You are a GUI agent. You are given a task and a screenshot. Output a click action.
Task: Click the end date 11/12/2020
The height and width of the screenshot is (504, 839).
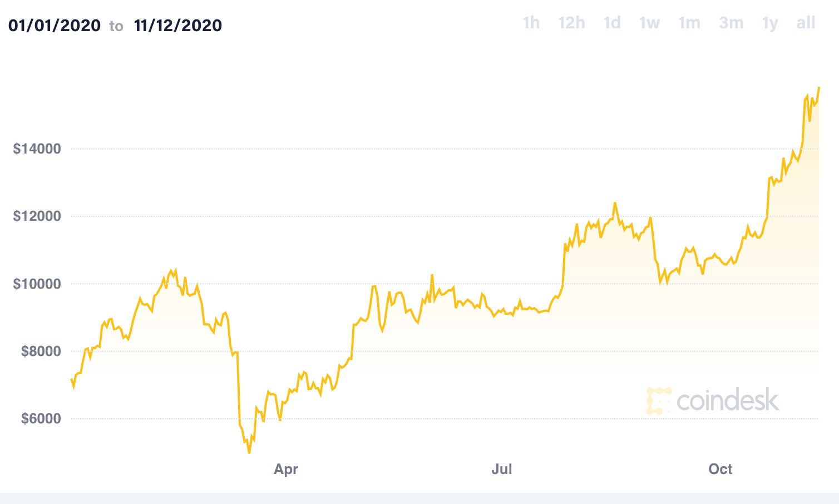pyautogui.click(x=178, y=25)
